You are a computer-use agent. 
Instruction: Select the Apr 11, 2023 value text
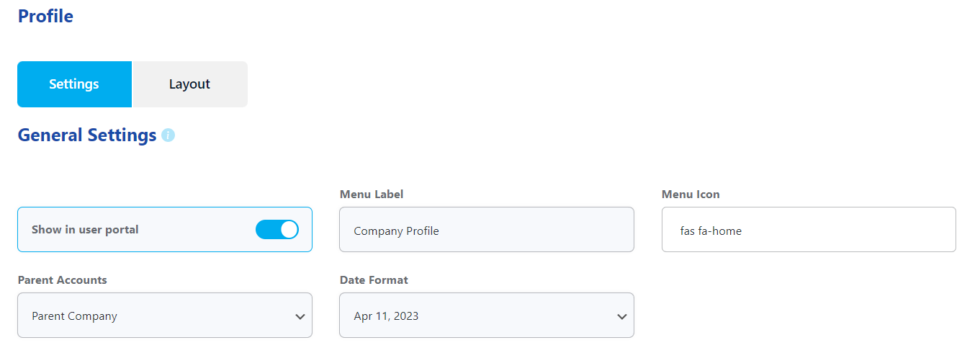click(386, 316)
